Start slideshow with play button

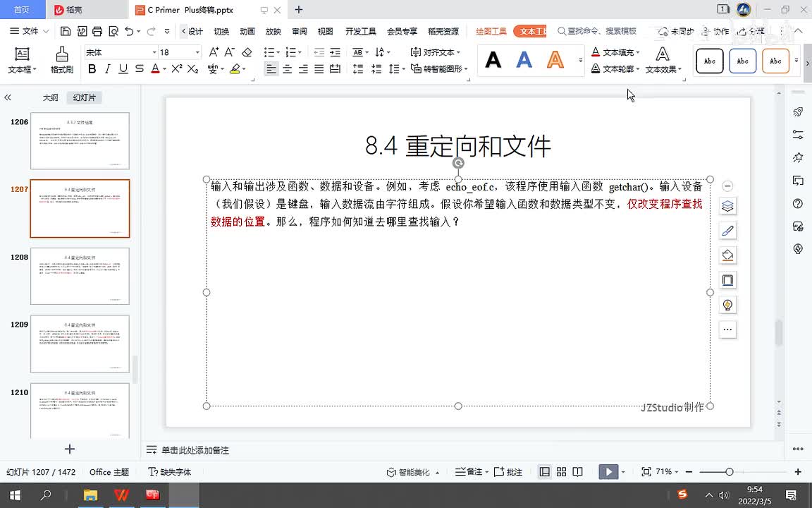click(608, 472)
